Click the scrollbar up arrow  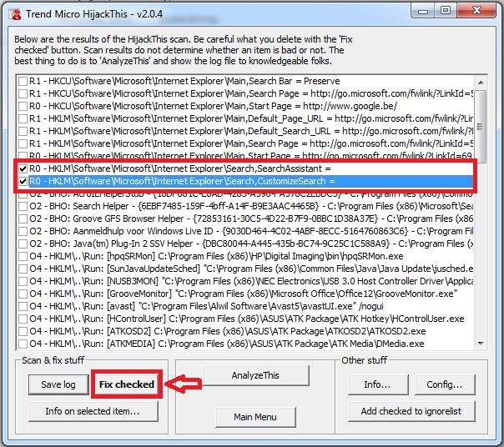481,83
